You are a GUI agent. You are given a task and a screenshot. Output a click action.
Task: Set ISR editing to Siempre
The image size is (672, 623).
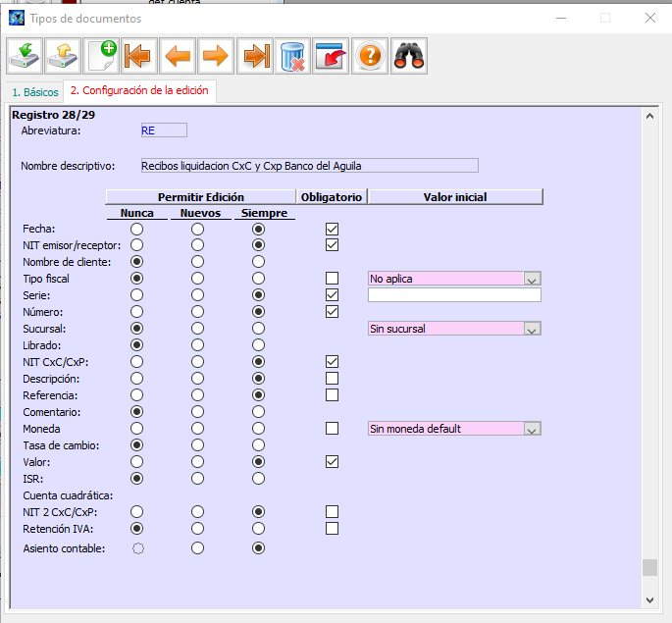tap(258, 479)
